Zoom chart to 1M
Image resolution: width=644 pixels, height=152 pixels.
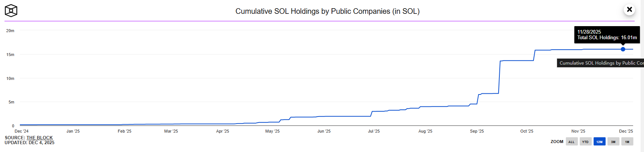[x=627, y=142]
